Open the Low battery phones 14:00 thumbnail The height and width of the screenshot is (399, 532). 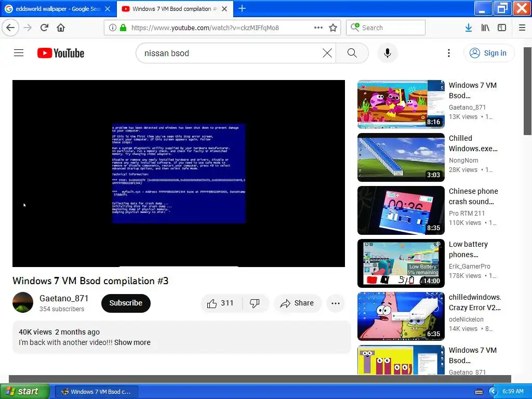tap(401, 263)
